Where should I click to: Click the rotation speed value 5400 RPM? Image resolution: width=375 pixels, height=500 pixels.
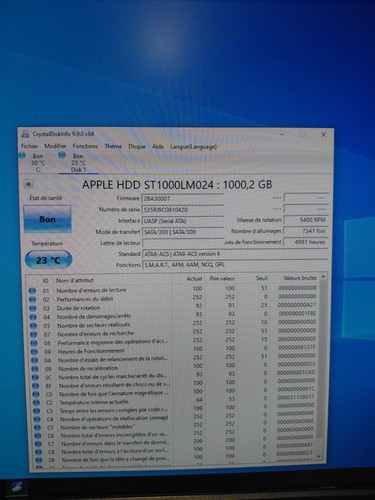306,220
